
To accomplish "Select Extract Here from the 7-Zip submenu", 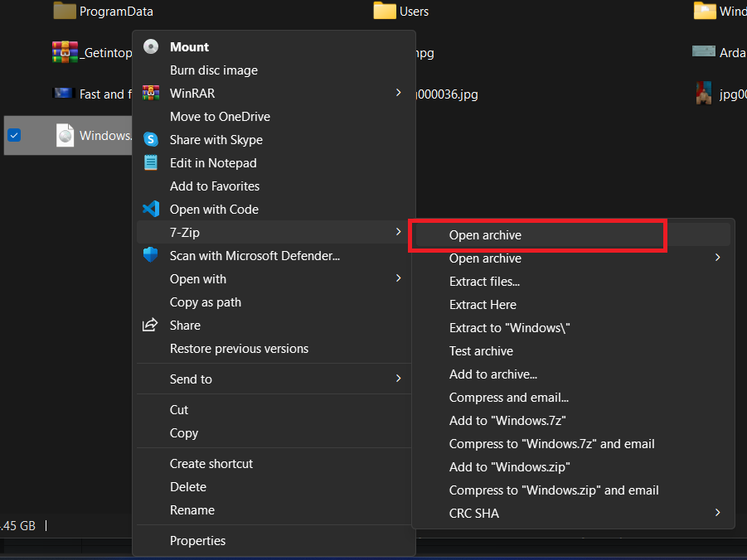I will click(483, 305).
